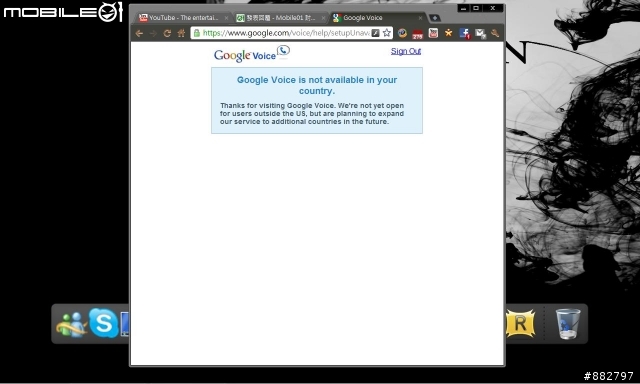Open the Facebook extension icon

464,33
